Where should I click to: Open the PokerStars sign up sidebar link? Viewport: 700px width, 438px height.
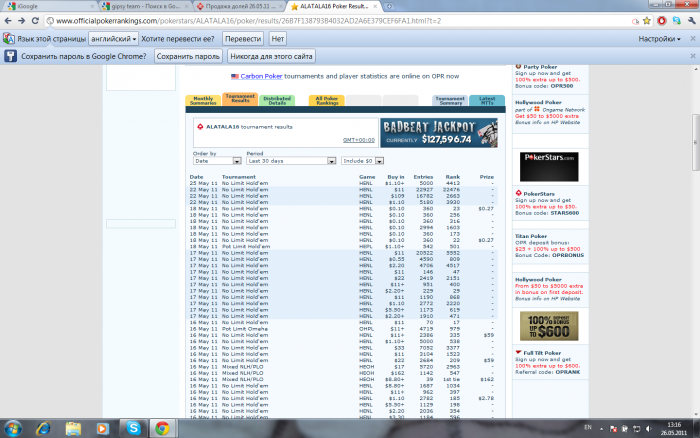point(539,194)
